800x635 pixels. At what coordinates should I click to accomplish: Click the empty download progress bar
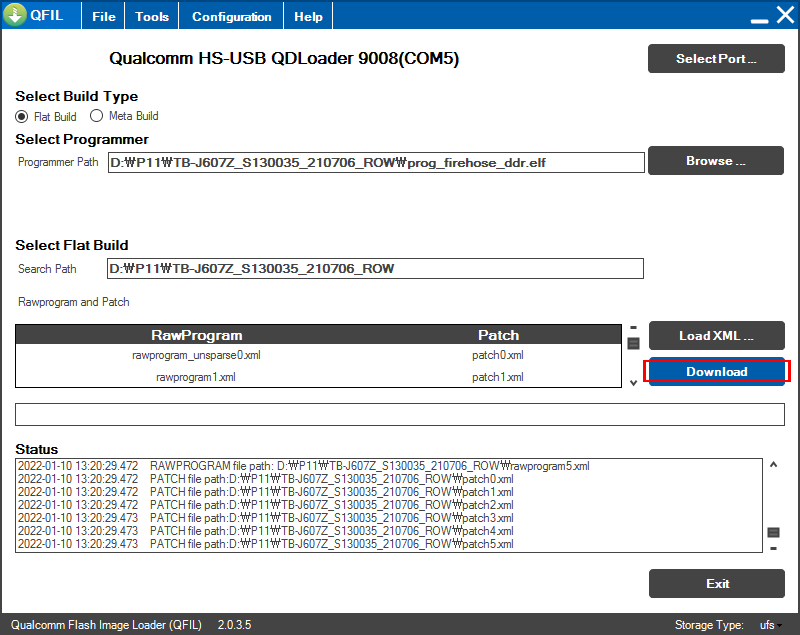[399, 414]
